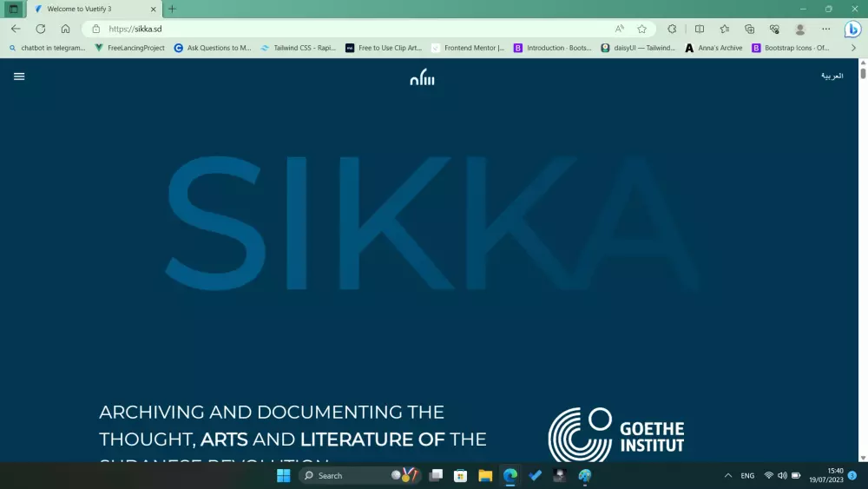Open Bing chat sidebar

pyautogui.click(x=852, y=29)
